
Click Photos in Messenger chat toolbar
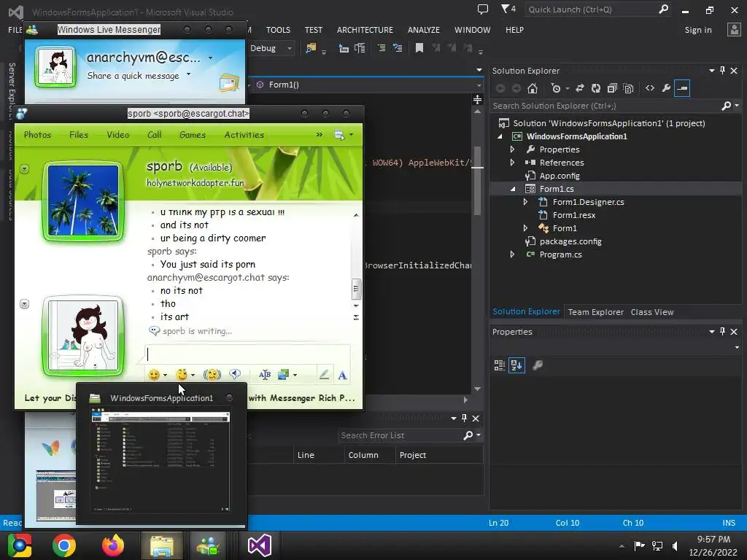(x=37, y=135)
